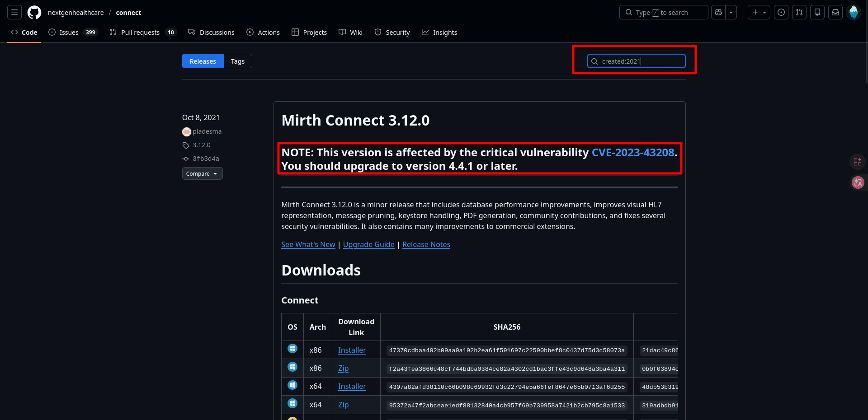Open the pladesma author profile link

coord(207,131)
